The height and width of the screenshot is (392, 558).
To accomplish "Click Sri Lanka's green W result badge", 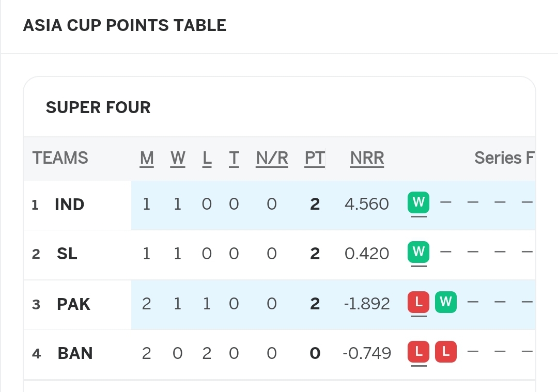I will 418,252.
